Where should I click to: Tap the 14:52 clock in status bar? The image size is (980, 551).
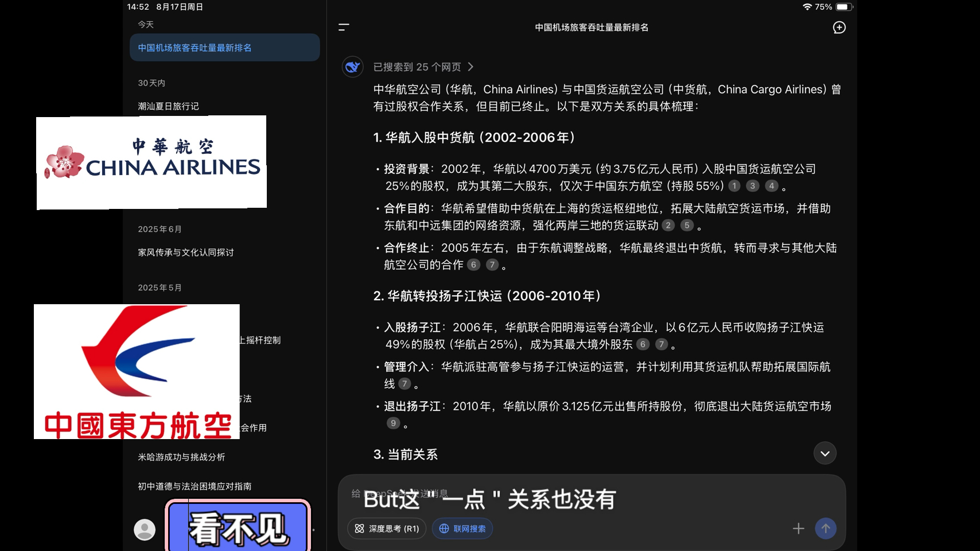pyautogui.click(x=138, y=7)
